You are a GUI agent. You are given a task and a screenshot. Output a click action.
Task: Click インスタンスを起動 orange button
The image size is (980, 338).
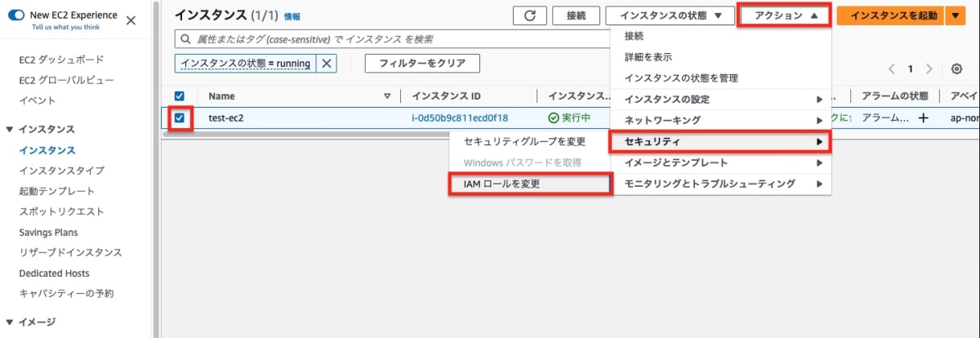[x=890, y=16]
